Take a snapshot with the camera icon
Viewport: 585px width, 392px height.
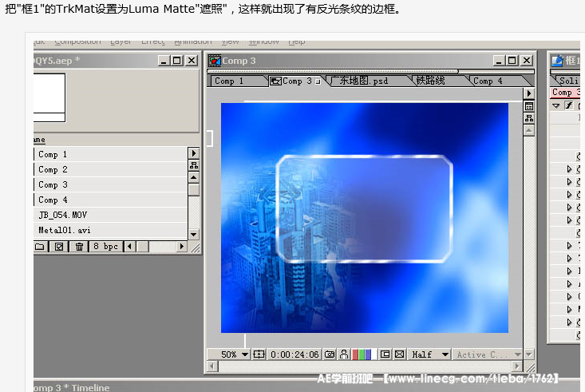point(330,354)
